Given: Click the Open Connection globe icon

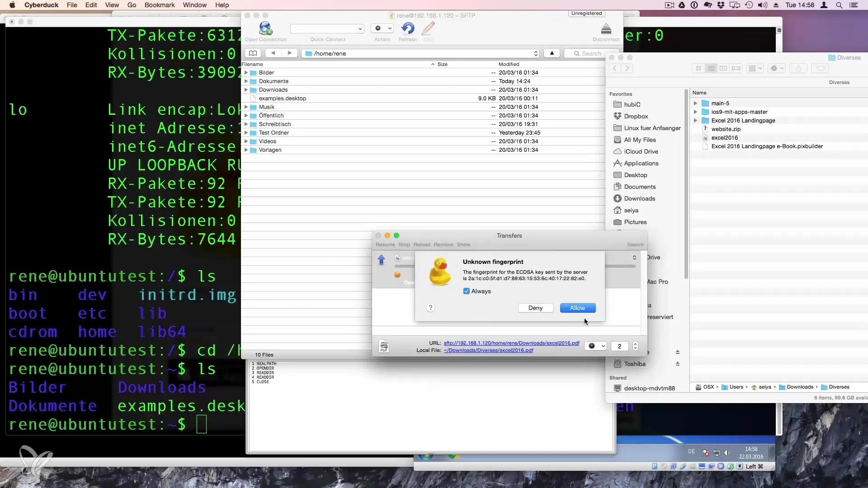Looking at the screenshot, I should coord(265,28).
